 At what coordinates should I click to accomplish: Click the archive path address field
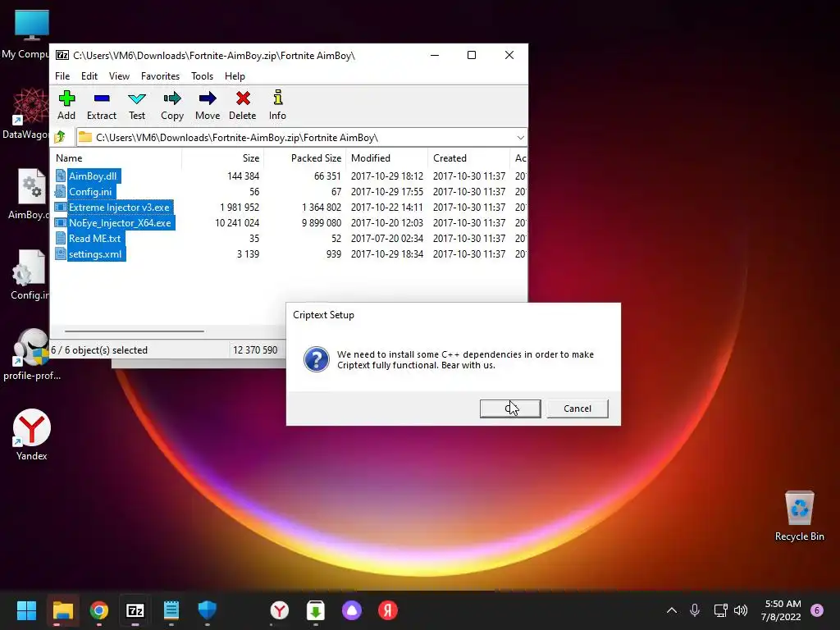coord(302,138)
